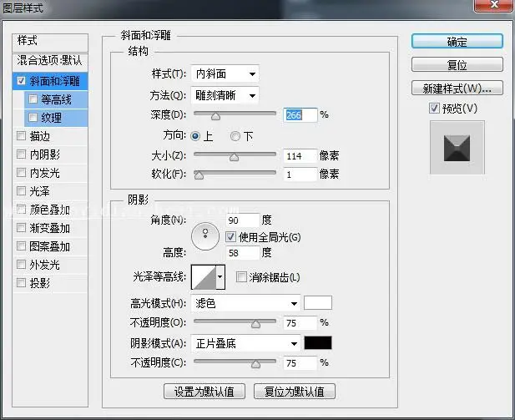Open the 方法(Q) 雕刻清晰 dropdown

(225, 95)
